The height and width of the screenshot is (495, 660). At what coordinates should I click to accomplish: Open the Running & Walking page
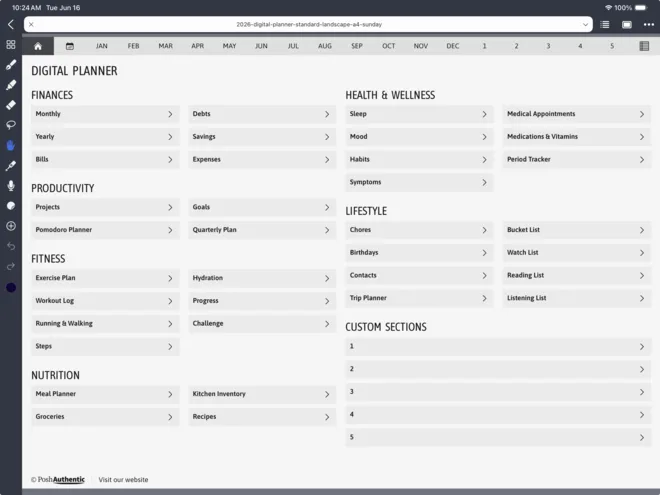click(x=105, y=324)
